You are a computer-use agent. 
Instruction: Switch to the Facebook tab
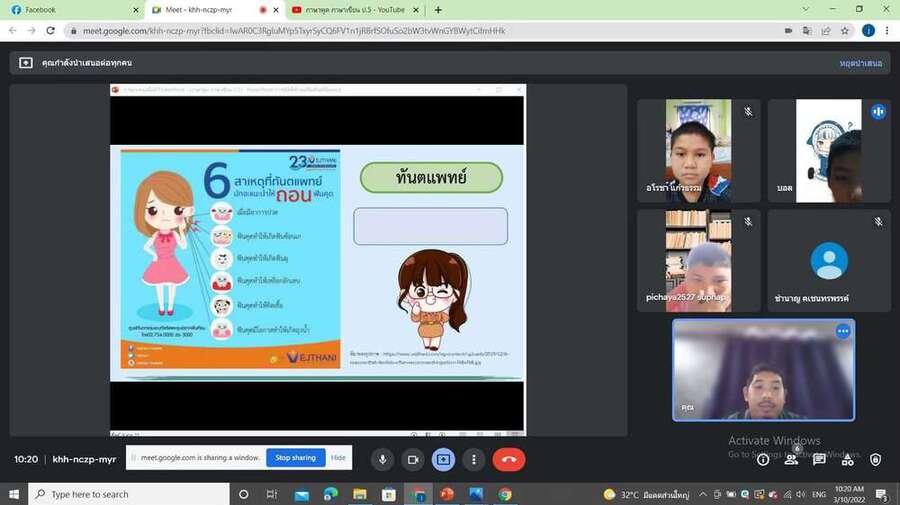70,10
